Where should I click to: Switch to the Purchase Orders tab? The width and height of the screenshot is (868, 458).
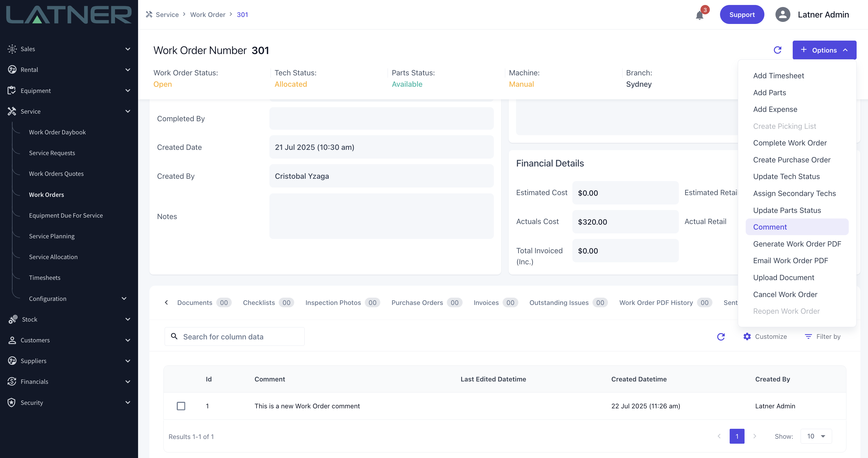[x=417, y=303]
